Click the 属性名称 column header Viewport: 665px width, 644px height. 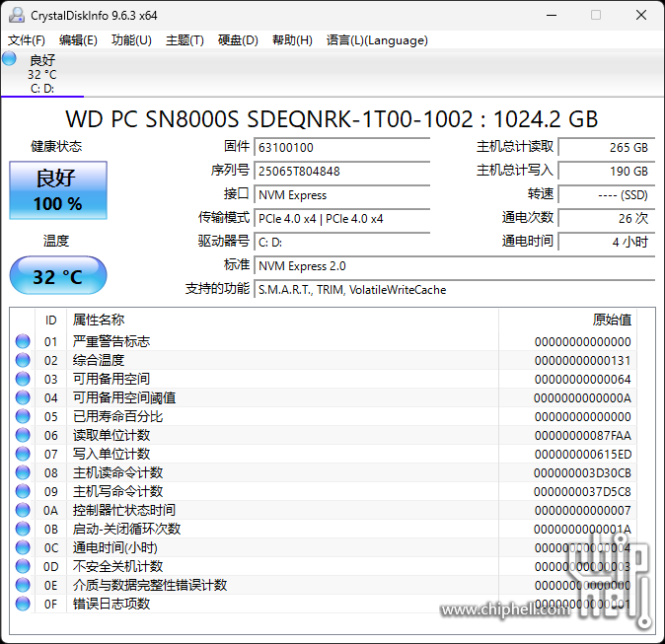[x=282, y=321]
